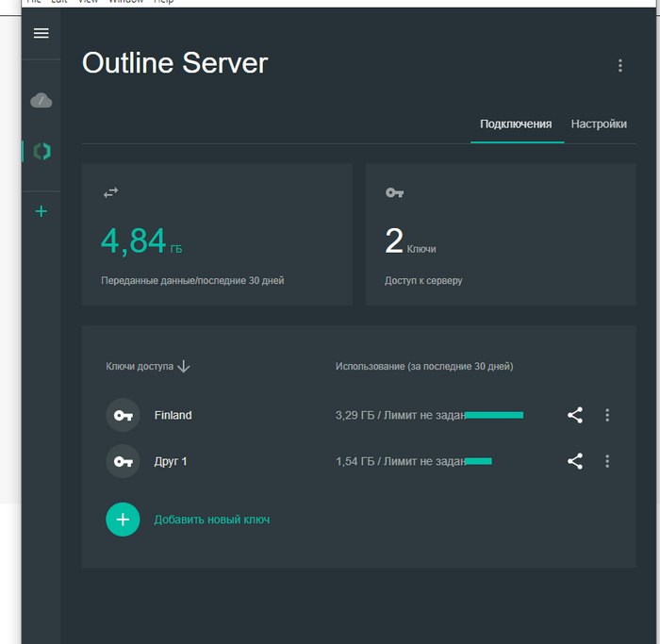Click the Finland key name field

point(173,415)
